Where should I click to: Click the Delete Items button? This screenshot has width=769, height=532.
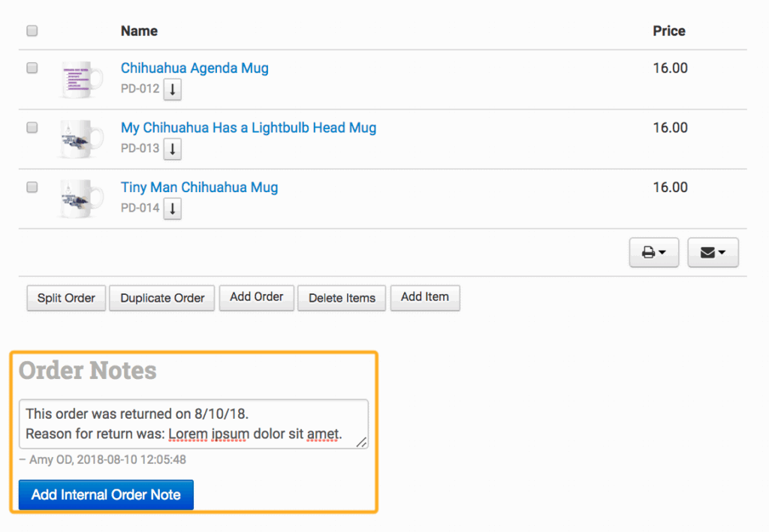342,298
